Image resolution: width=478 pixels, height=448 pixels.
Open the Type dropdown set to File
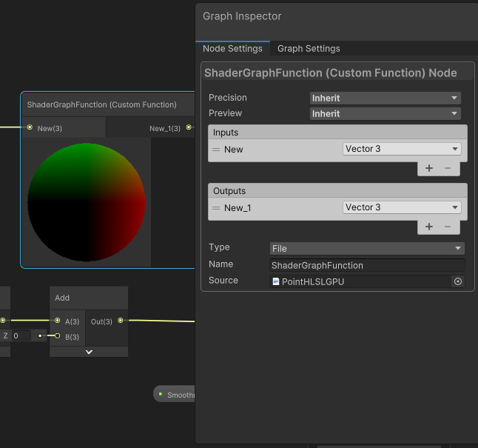click(x=367, y=248)
